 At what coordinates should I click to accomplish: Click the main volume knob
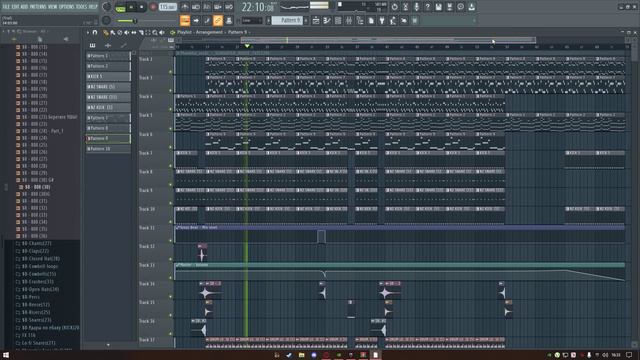coord(107,7)
